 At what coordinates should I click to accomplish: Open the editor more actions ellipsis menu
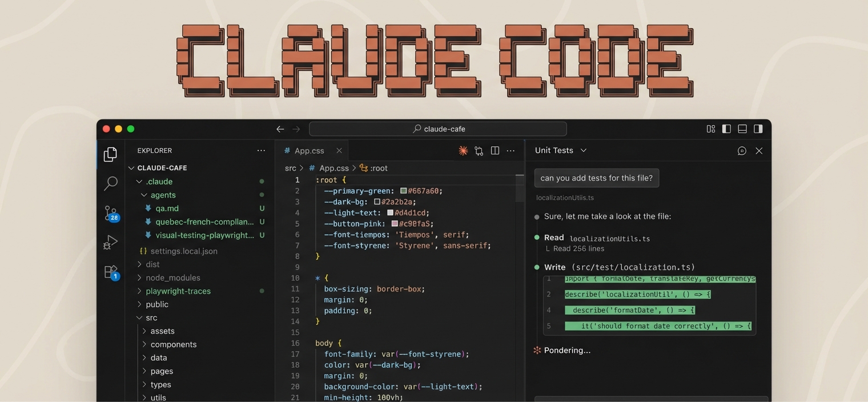pyautogui.click(x=511, y=150)
